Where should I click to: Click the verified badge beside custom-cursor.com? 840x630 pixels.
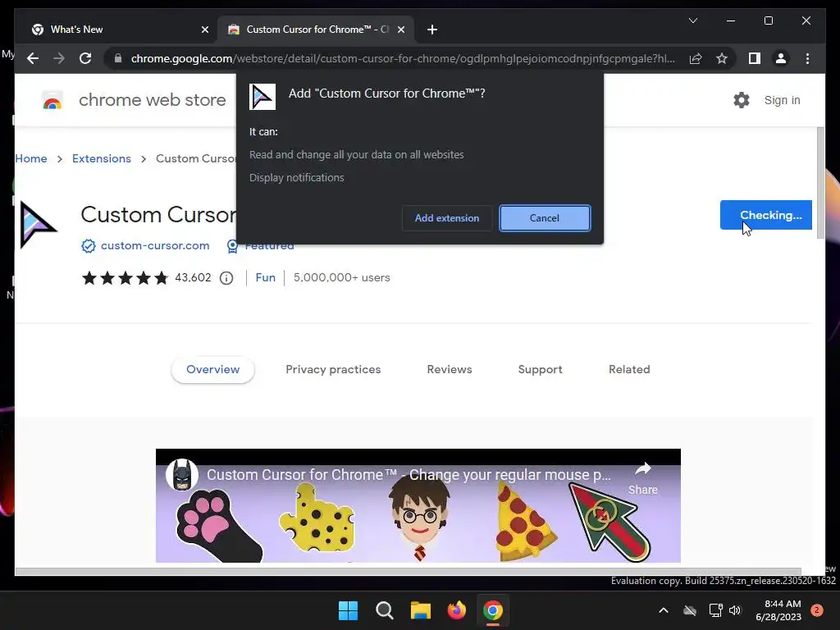(x=89, y=246)
